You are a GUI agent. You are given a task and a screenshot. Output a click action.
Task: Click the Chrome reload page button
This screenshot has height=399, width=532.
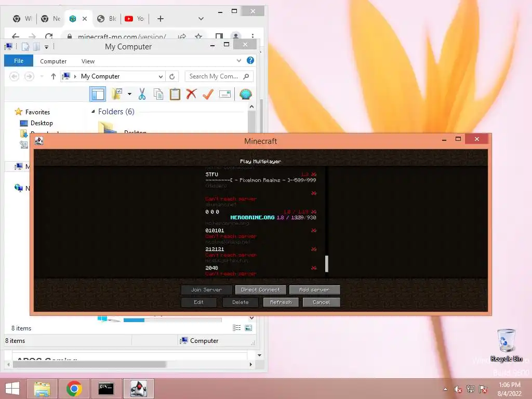pos(49,36)
